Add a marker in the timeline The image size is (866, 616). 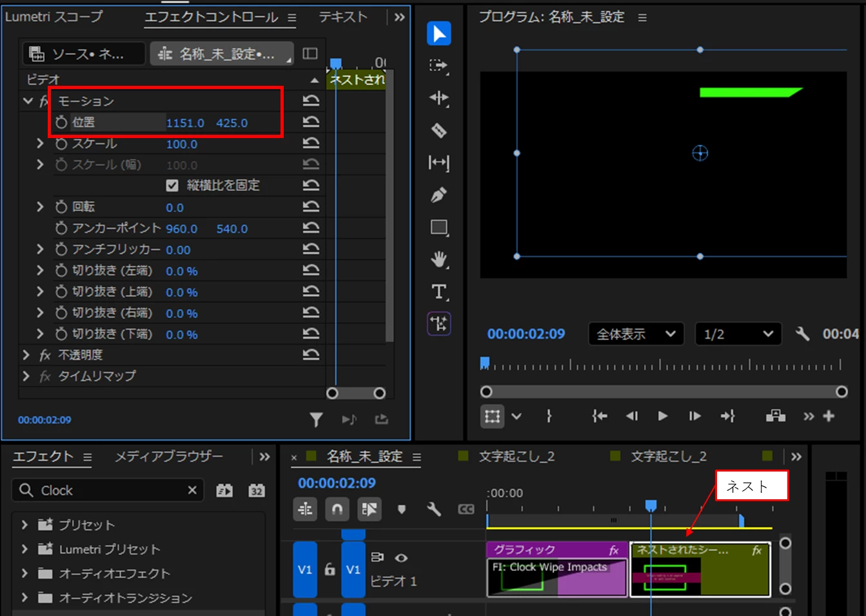(x=402, y=510)
